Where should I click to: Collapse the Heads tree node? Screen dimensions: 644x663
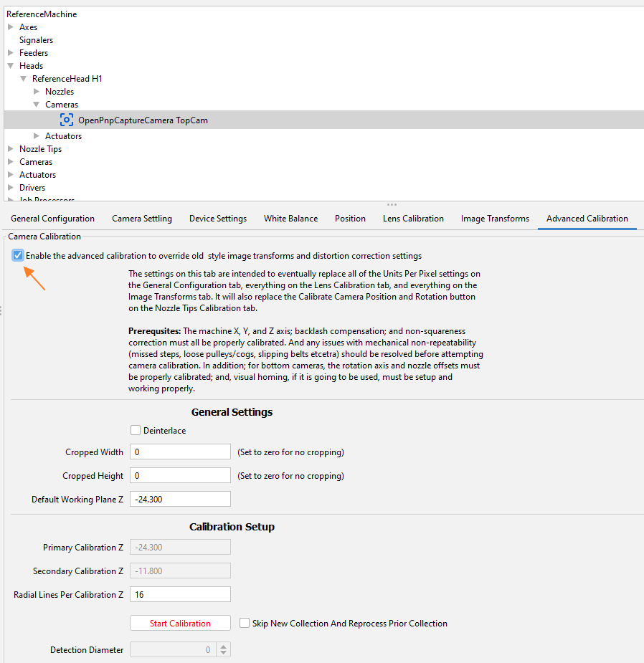11,66
